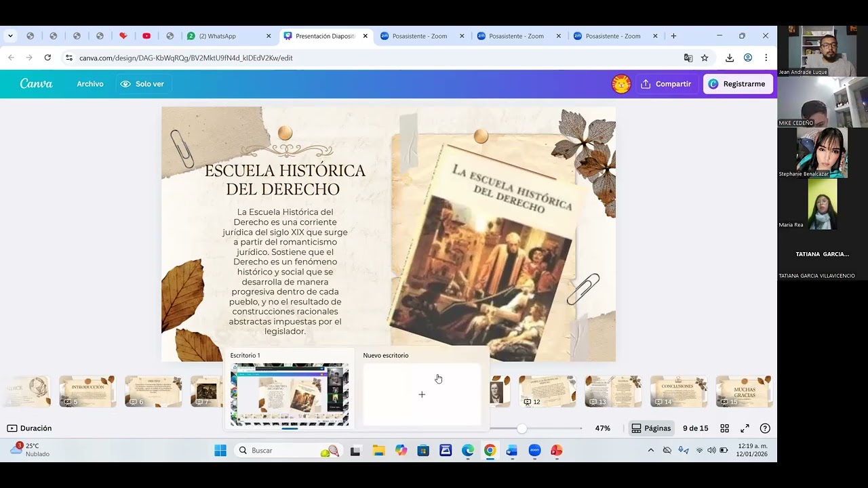Viewport: 868px width, 488px height.
Task: Click the Registrarme button
Action: pos(738,84)
